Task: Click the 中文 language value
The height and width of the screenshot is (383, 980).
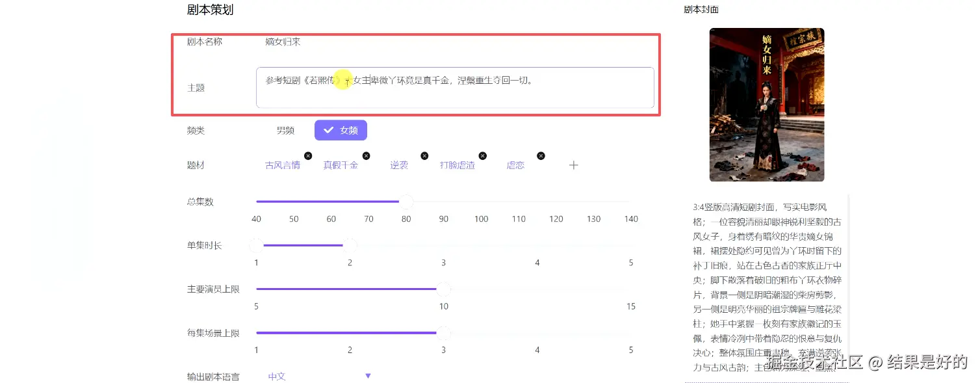Action: pyautogui.click(x=277, y=376)
